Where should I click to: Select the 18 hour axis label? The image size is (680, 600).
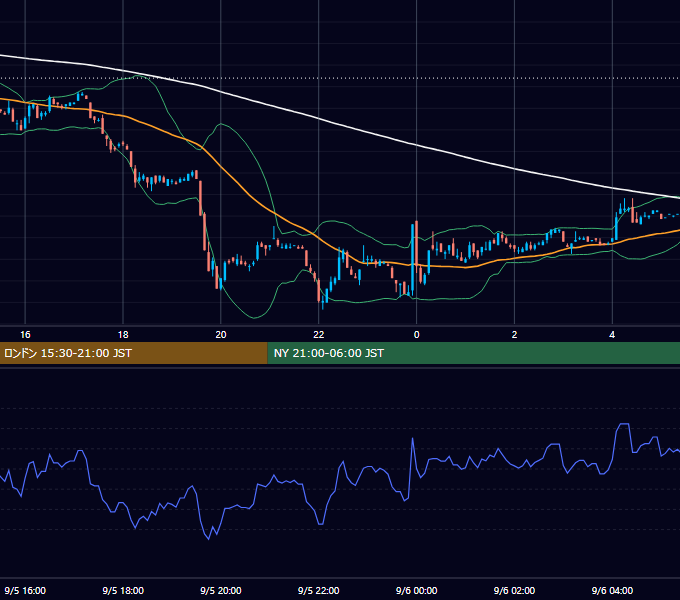123,335
